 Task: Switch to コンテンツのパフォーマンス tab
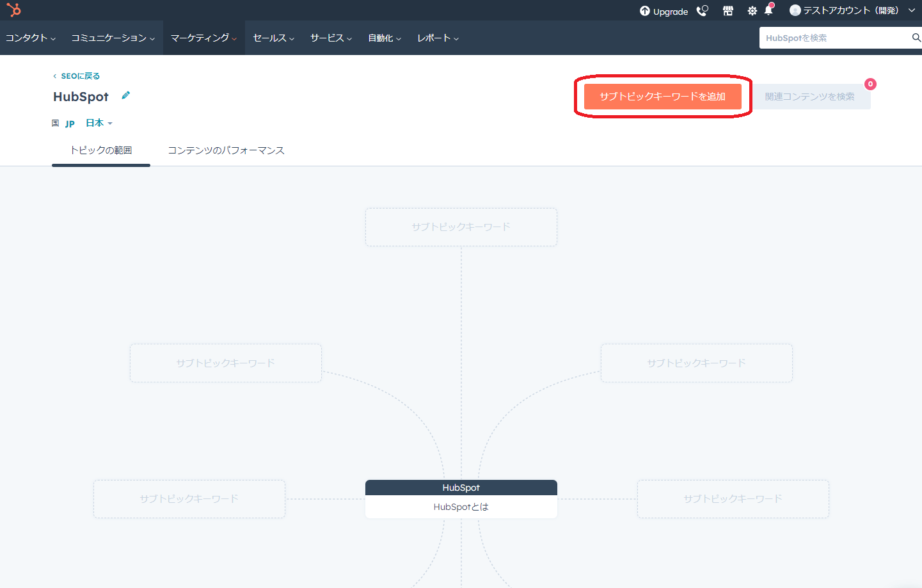click(x=226, y=150)
